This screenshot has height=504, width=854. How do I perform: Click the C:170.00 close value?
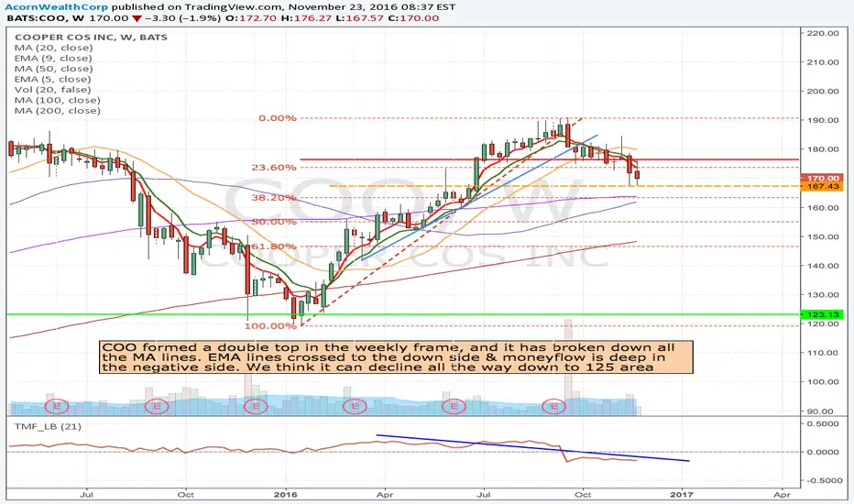click(x=414, y=18)
